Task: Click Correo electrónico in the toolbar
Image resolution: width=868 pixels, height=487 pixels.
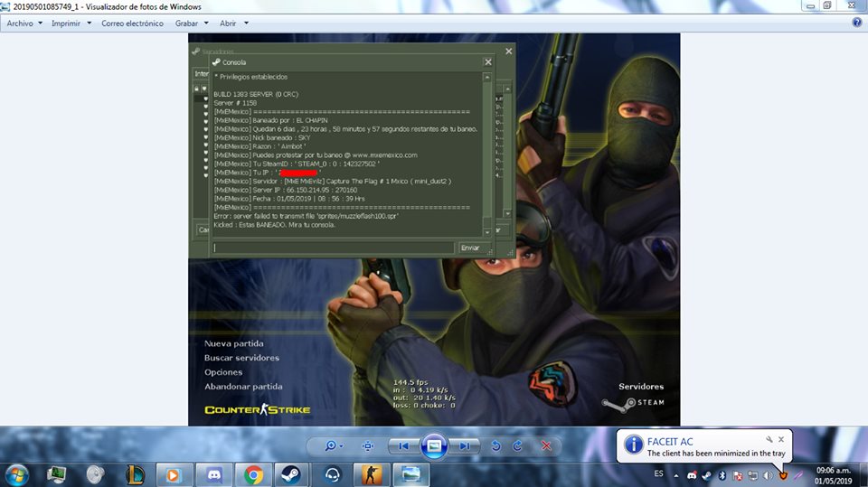Action: coord(132,23)
